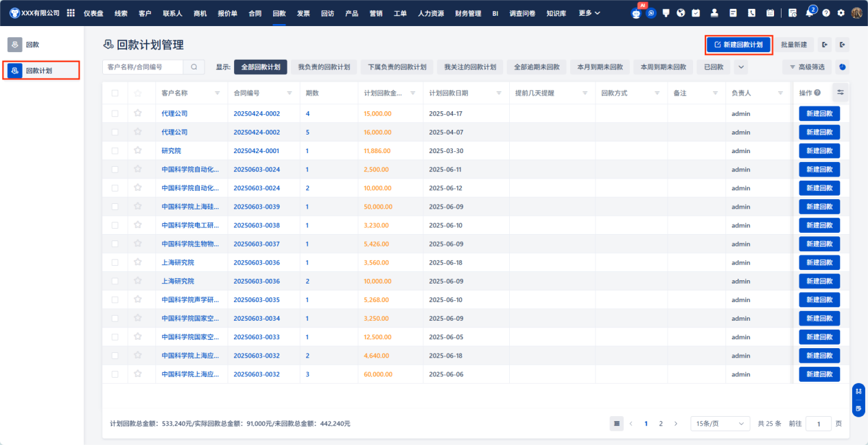Click the approval stamp icon

714,13
